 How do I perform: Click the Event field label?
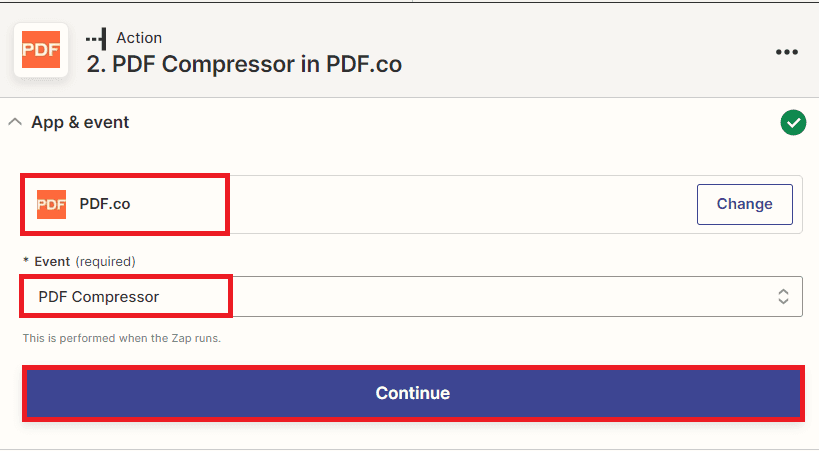[52, 261]
